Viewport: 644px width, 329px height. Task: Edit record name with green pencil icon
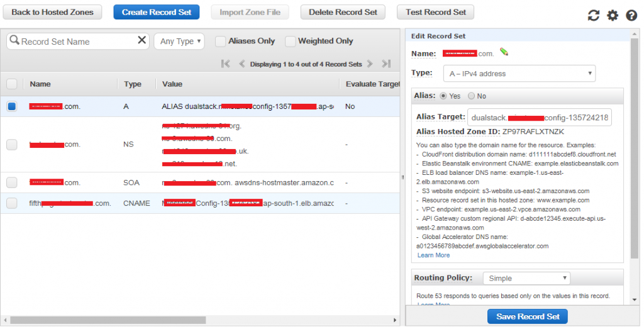[x=504, y=52]
